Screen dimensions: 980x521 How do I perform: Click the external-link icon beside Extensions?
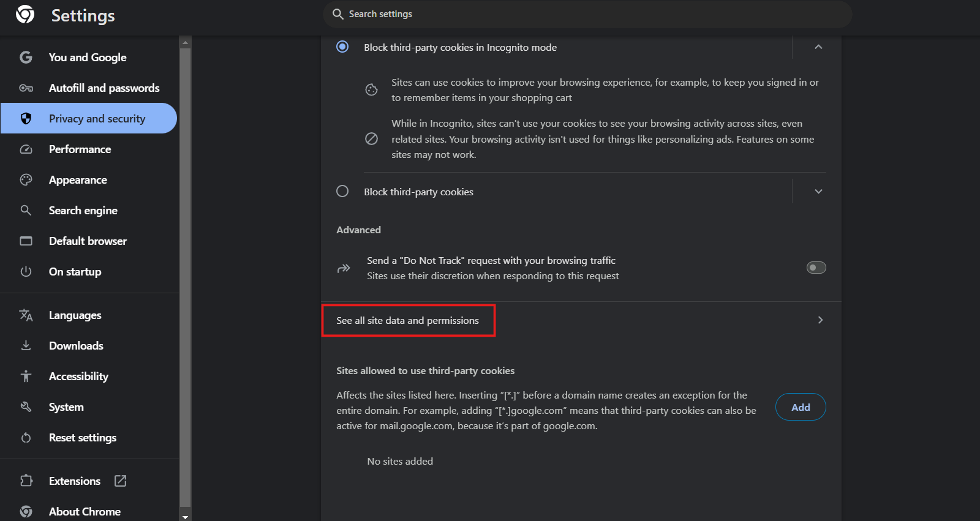coord(121,481)
